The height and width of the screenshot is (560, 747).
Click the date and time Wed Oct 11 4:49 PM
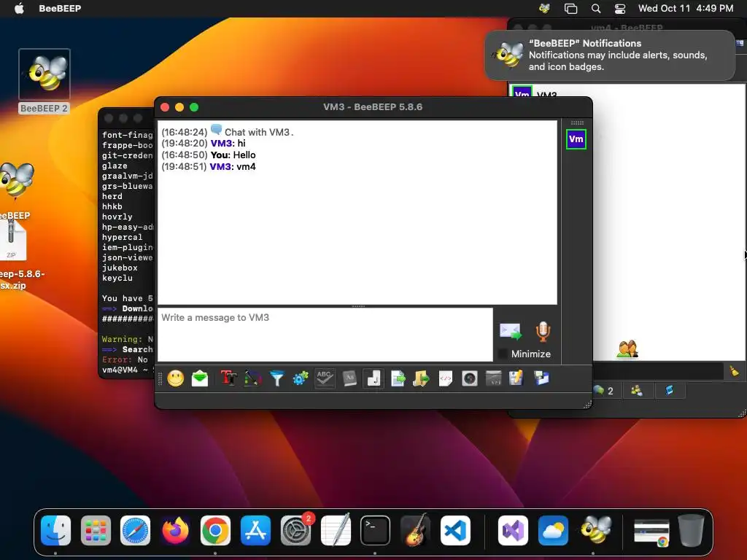(x=686, y=8)
